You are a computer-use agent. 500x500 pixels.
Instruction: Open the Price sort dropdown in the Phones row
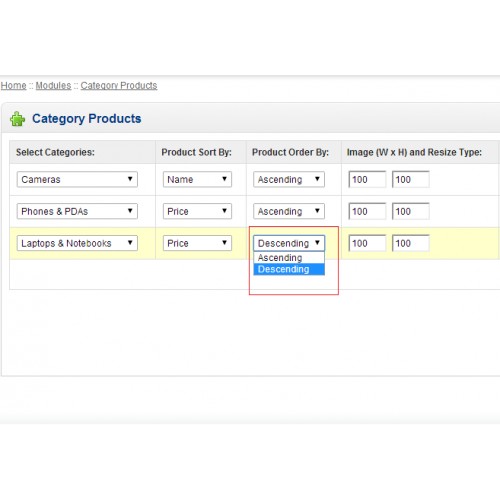(x=197, y=211)
